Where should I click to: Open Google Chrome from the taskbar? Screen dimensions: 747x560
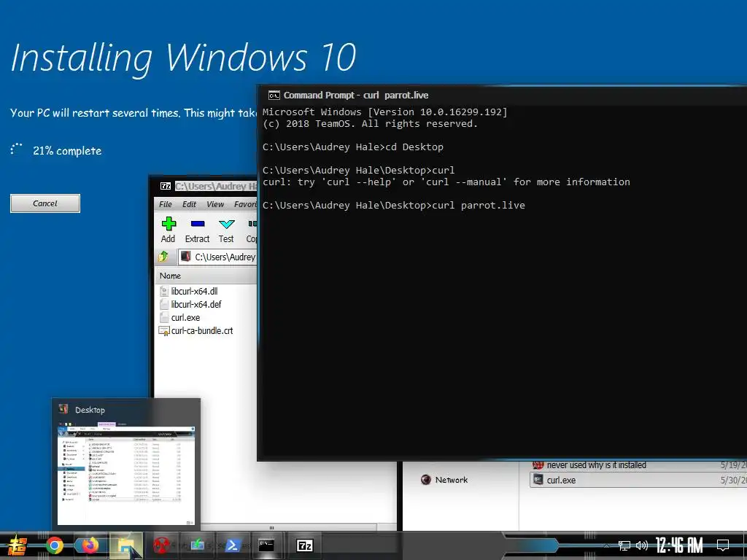click(x=54, y=545)
